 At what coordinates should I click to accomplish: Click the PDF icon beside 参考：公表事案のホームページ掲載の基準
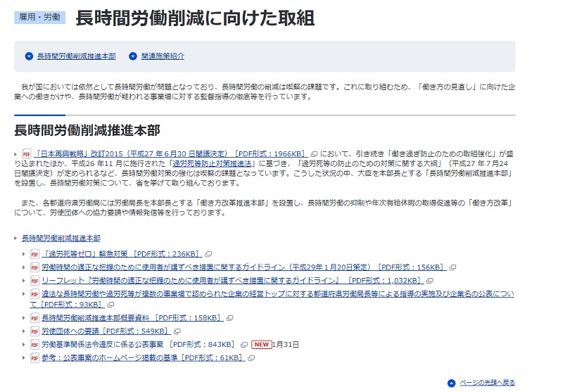[34, 358]
